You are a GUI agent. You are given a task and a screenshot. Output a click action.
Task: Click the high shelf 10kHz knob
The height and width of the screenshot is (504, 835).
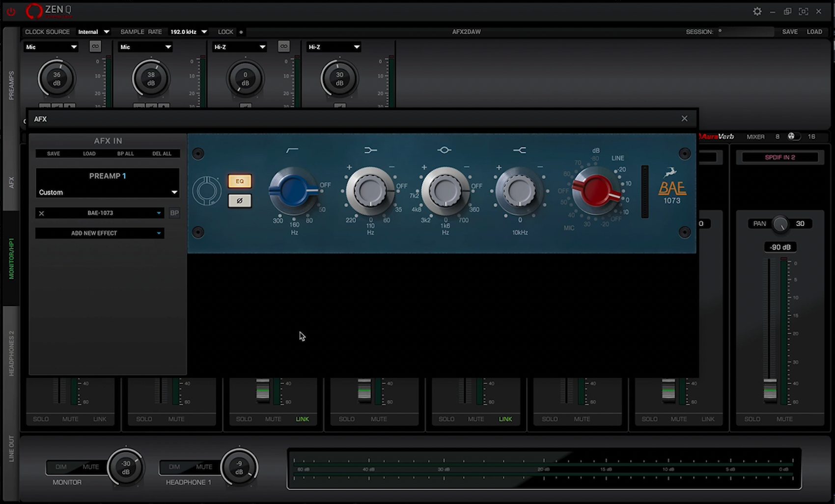click(519, 191)
